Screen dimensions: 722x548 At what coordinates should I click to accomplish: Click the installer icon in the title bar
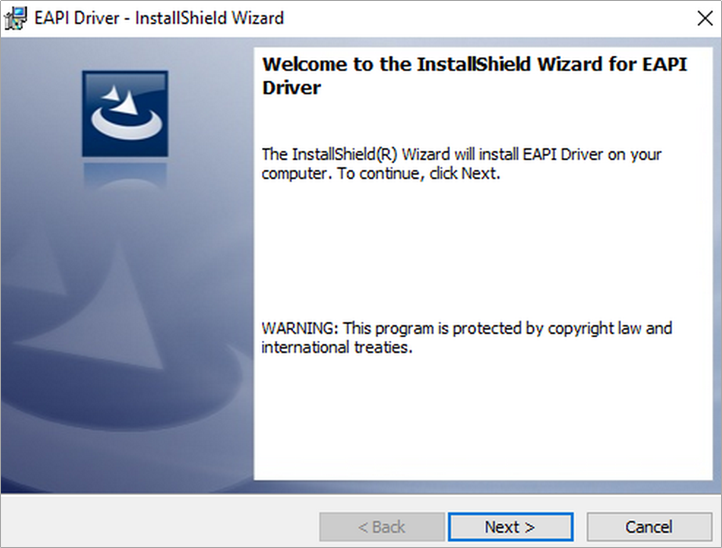[x=15, y=18]
